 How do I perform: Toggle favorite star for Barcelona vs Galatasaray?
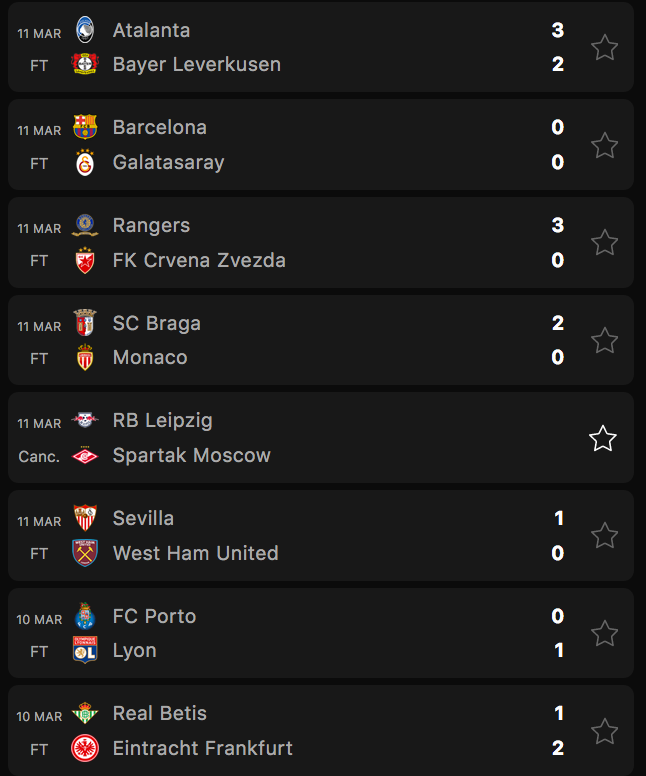pyautogui.click(x=604, y=146)
